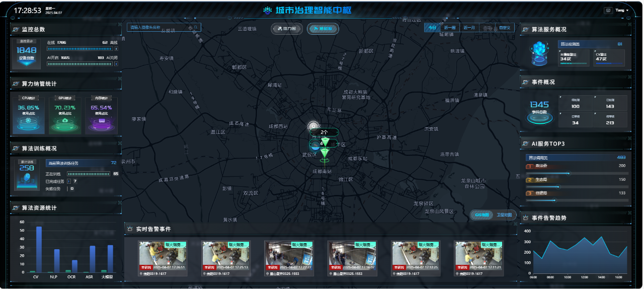Click the 自定义 custom range button
This screenshot has width=644, height=289.
(505, 28)
